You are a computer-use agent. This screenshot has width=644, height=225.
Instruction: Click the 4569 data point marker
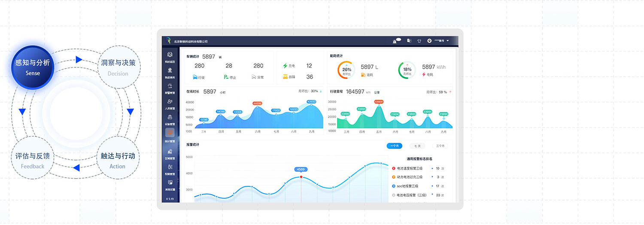pos(301,176)
